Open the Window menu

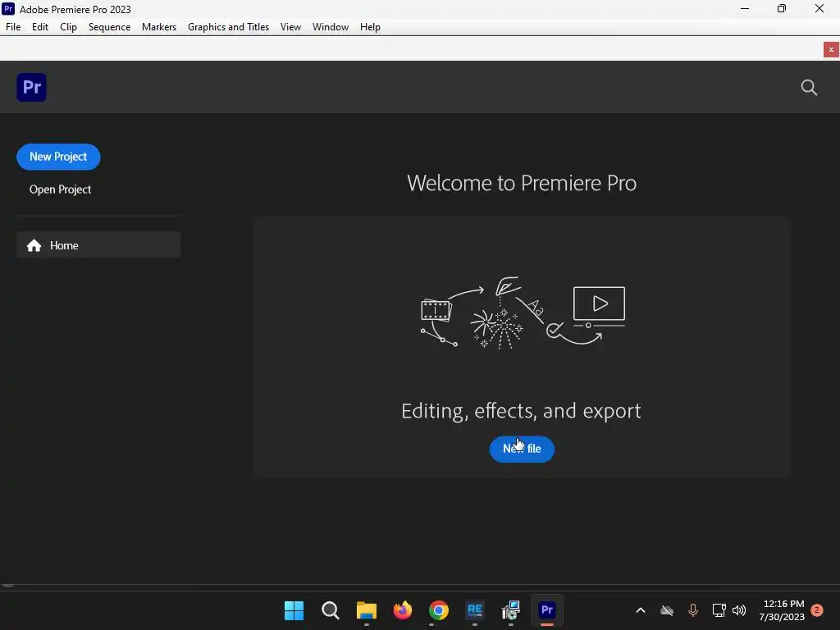(331, 27)
